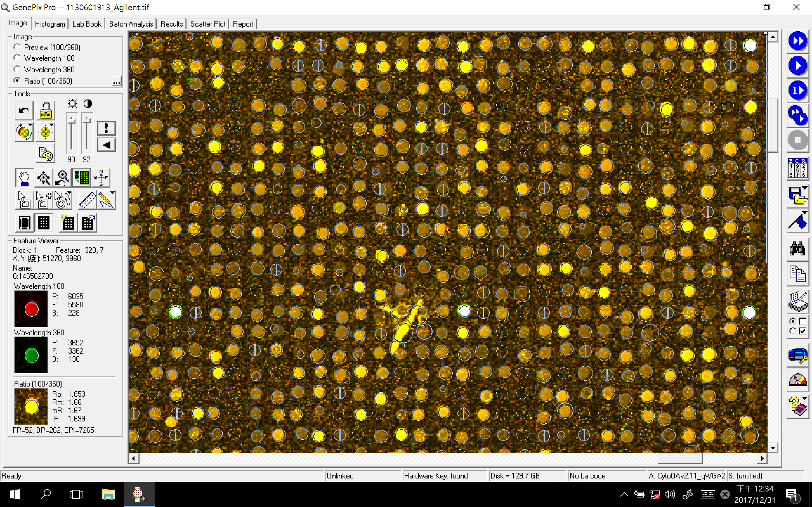Click the binoculars find icon

[797, 249]
